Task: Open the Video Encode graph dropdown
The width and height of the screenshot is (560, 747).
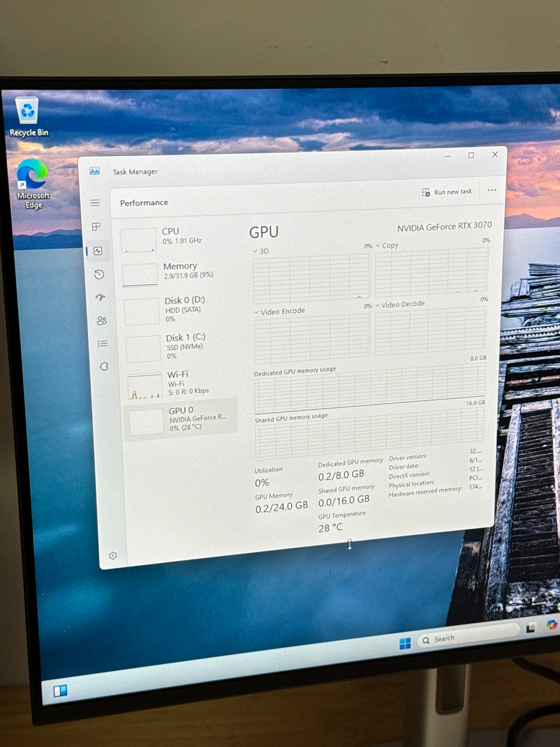Action: click(279, 311)
